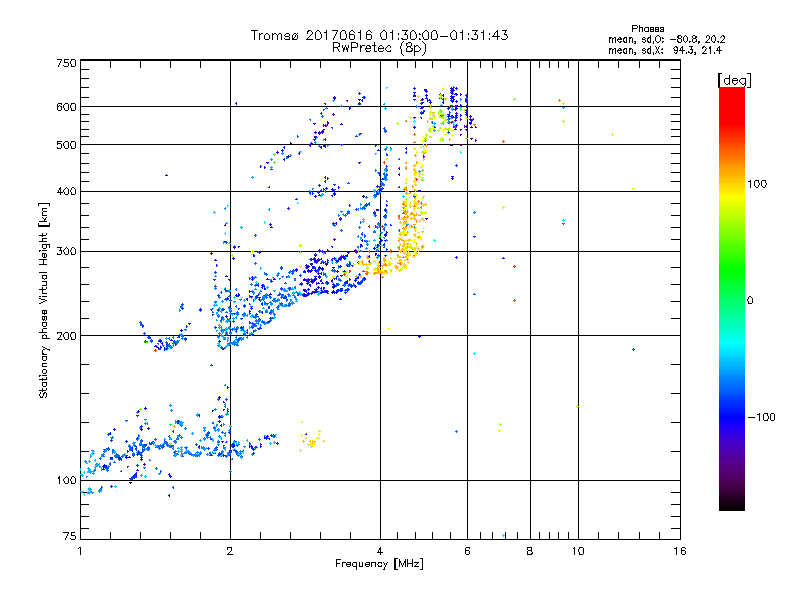This screenshot has height=600, width=800.
Task: Click the Tromsø date and time plot title
Action: (x=380, y=35)
